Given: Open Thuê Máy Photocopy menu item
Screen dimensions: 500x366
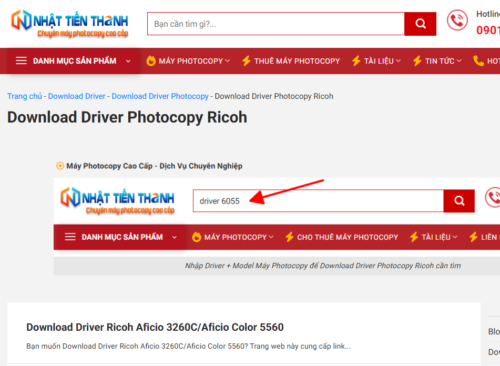Looking at the screenshot, I should point(297,61).
